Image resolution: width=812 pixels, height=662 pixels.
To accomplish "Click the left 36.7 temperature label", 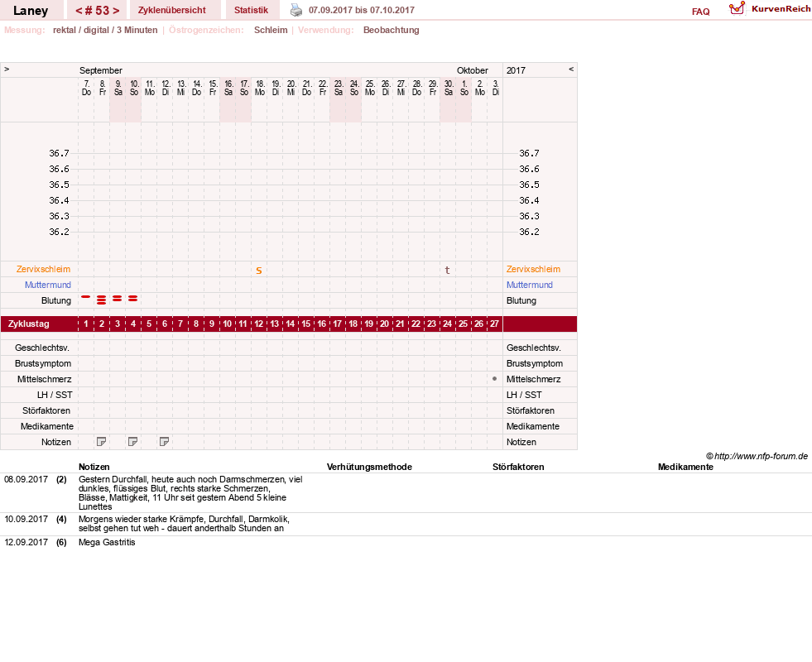I will (59, 153).
